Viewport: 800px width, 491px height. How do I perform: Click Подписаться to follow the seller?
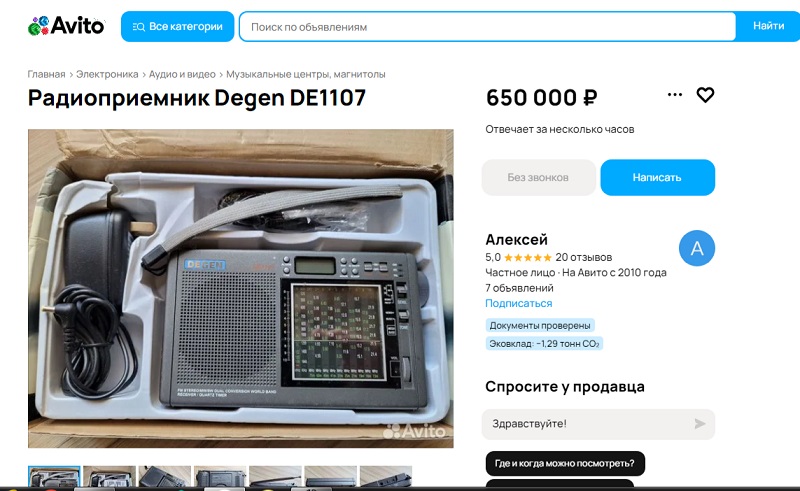coord(518,303)
